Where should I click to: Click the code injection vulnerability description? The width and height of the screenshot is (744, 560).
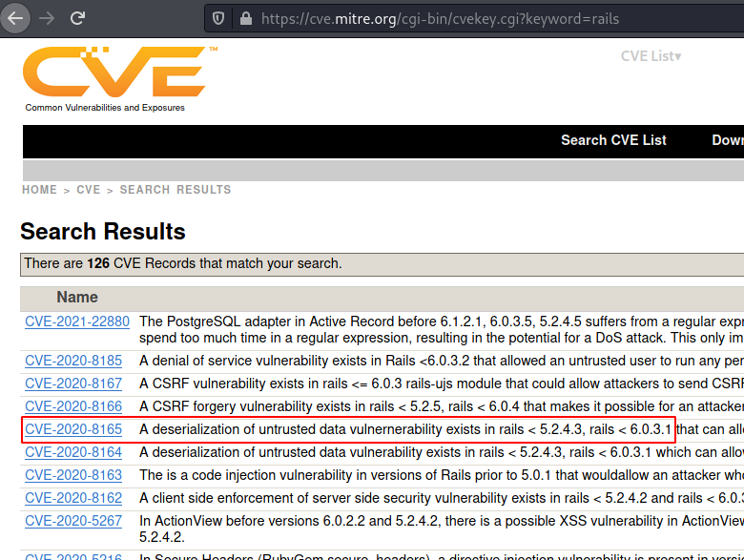[442, 475]
